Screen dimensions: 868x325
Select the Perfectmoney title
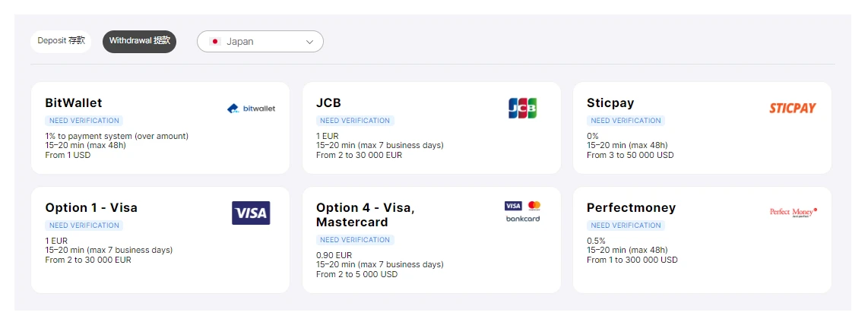click(x=631, y=208)
